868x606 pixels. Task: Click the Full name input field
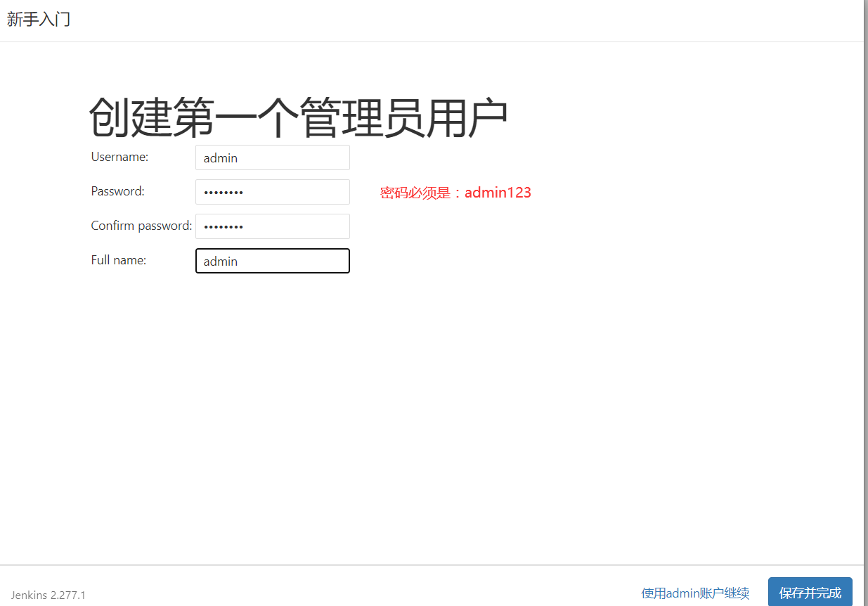coord(273,261)
